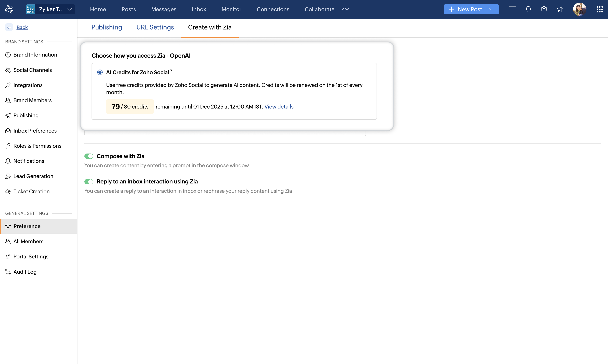Switch to the URL Settings tab
The width and height of the screenshot is (608, 364).
tap(155, 27)
